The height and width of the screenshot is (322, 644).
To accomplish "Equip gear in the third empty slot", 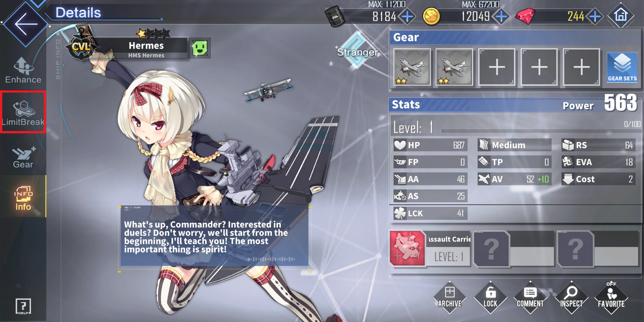I will [581, 67].
